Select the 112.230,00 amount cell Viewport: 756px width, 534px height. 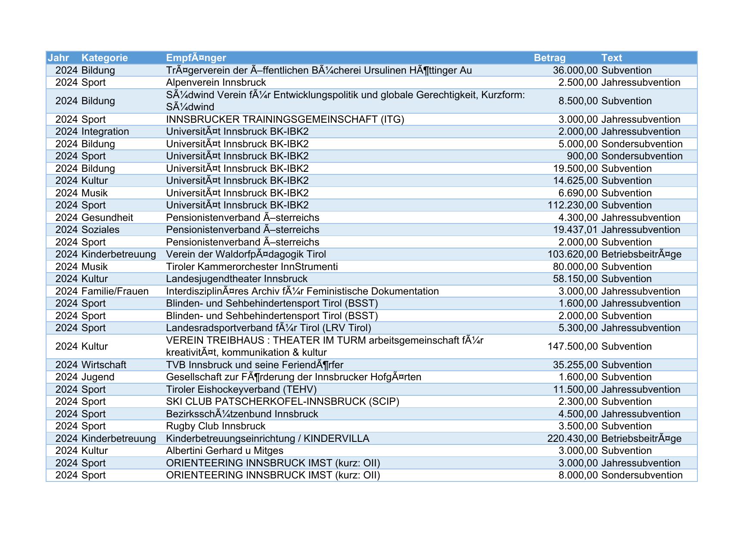[572, 205]
